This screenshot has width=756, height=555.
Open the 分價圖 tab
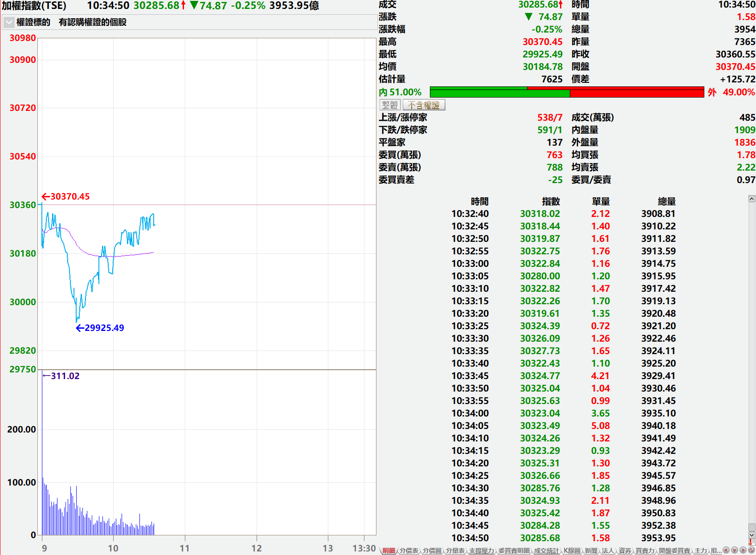[x=432, y=551]
